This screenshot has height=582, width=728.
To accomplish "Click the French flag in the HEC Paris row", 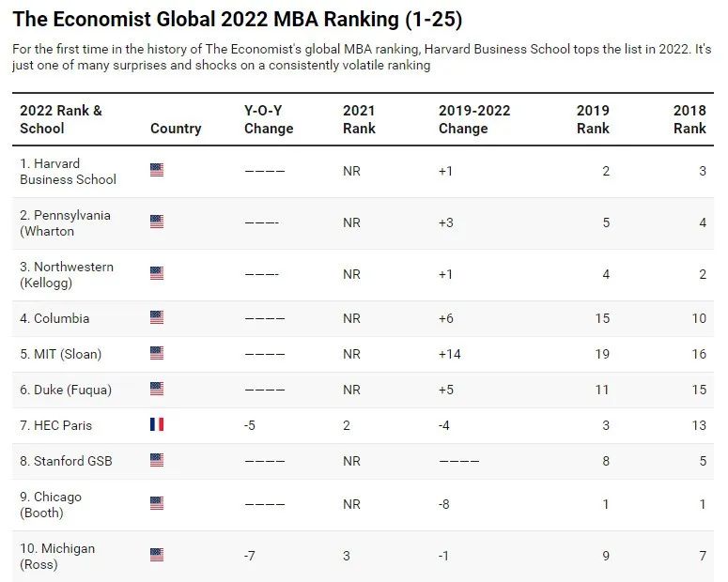I will click(157, 425).
